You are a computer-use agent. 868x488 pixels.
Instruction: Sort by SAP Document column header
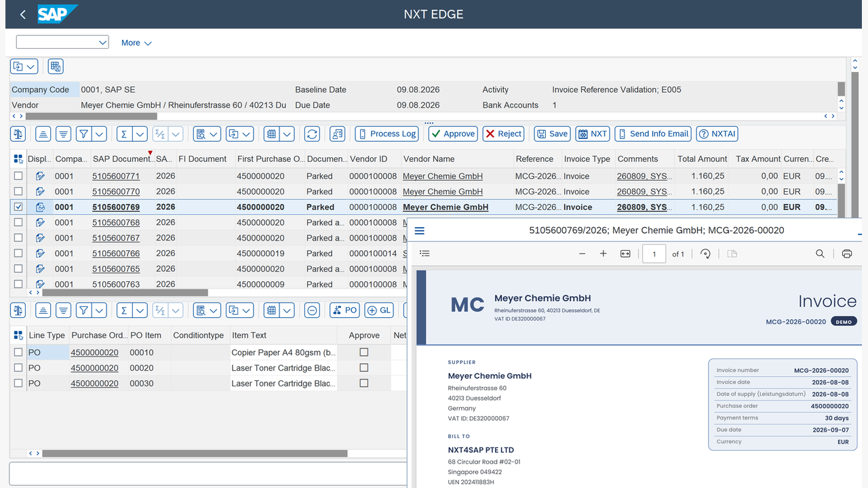[x=122, y=159]
